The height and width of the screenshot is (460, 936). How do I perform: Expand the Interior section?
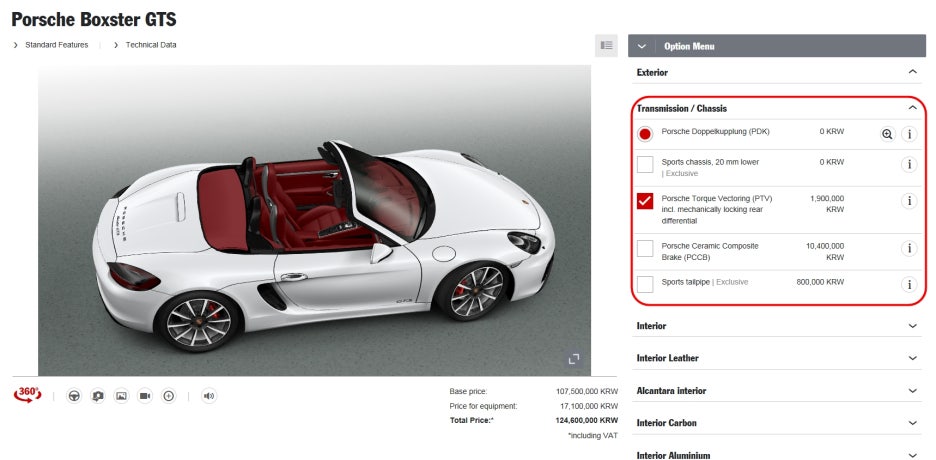[777, 326]
